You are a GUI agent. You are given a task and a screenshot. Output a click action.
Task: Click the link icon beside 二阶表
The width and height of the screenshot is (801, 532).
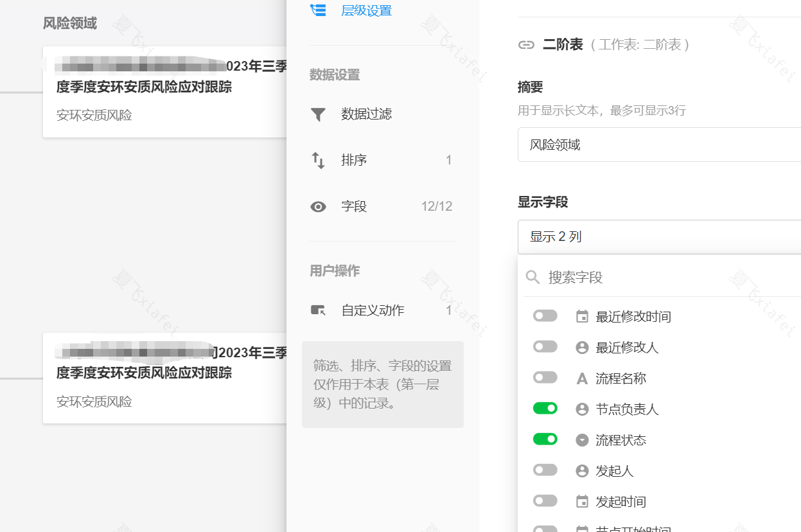[x=526, y=45]
